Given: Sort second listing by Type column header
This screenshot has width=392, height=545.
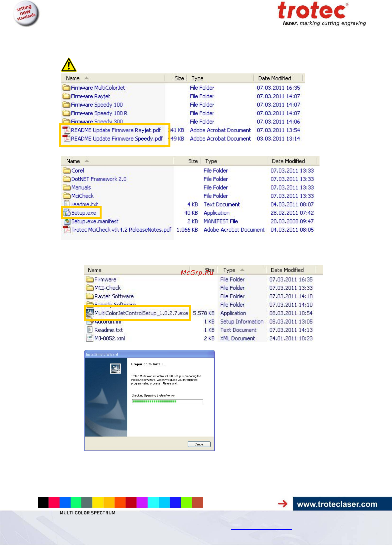Looking at the screenshot, I should [x=211, y=161].
